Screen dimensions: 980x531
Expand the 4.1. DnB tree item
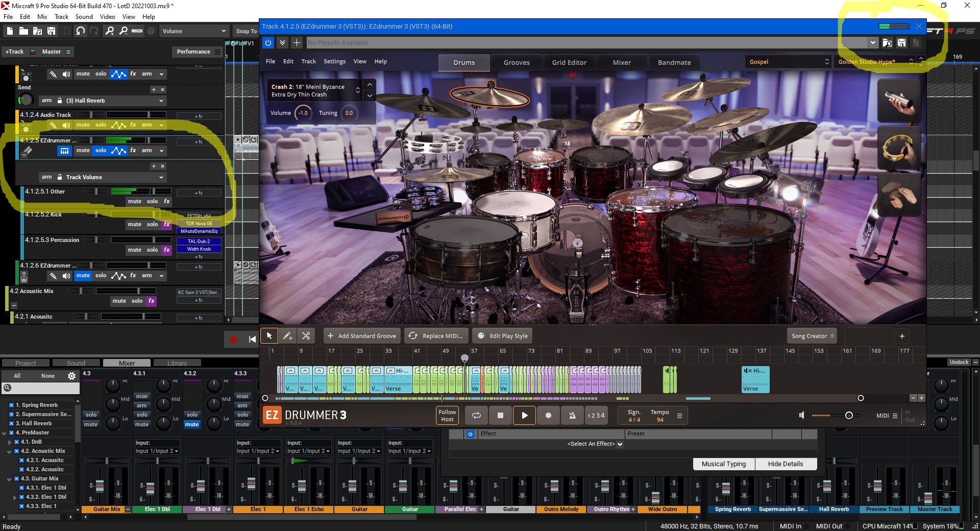(9, 442)
